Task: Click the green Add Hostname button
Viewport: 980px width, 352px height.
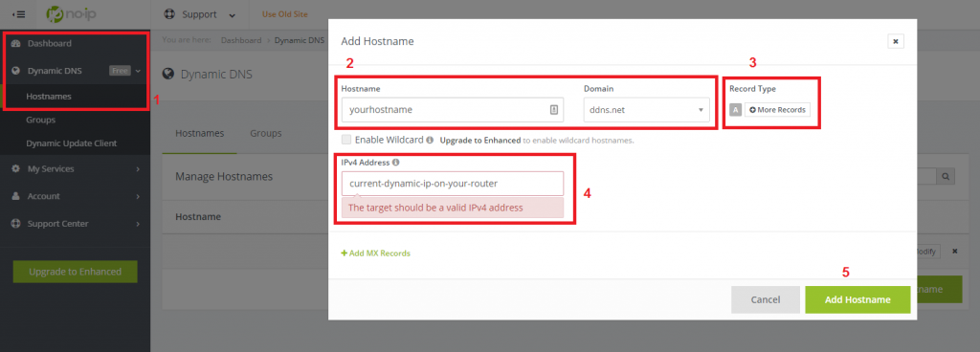Action: (857, 299)
